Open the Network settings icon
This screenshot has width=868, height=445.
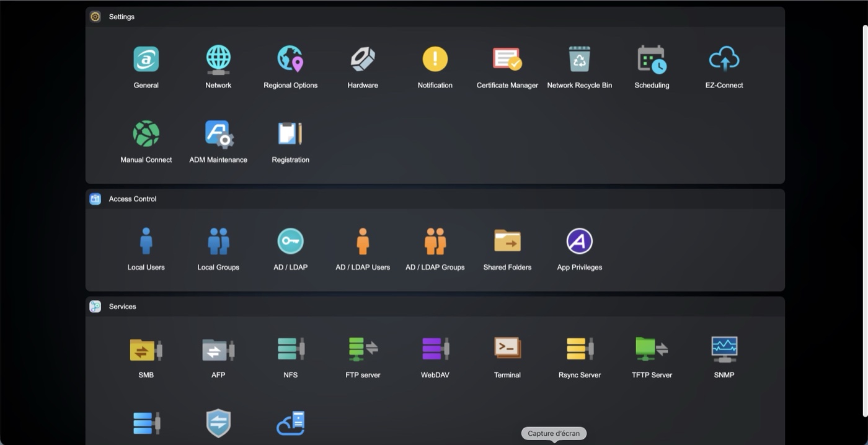[x=218, y=60]
